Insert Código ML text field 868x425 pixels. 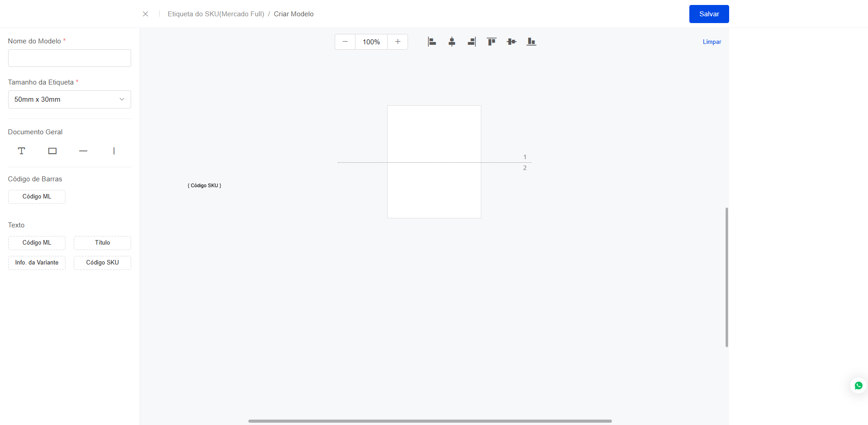tap(37, 243)
